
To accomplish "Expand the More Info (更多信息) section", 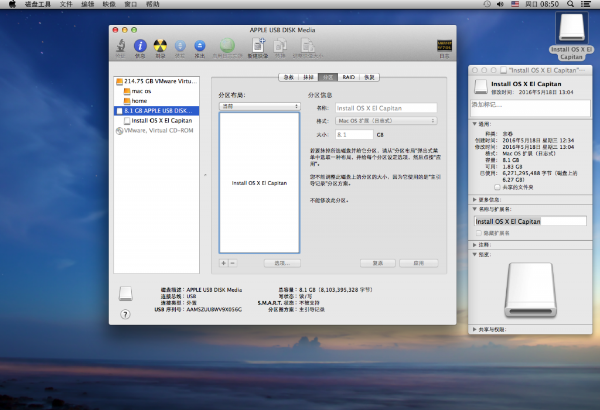I will coord(475,200).
